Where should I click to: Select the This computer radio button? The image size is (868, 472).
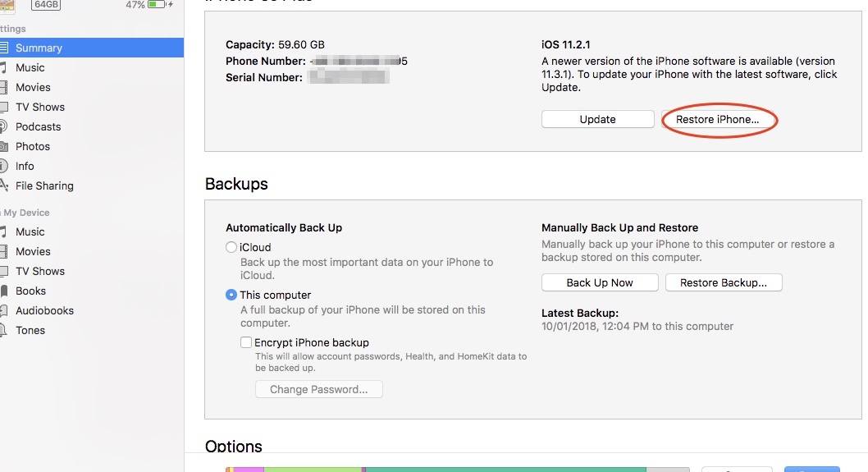[231, 295]
